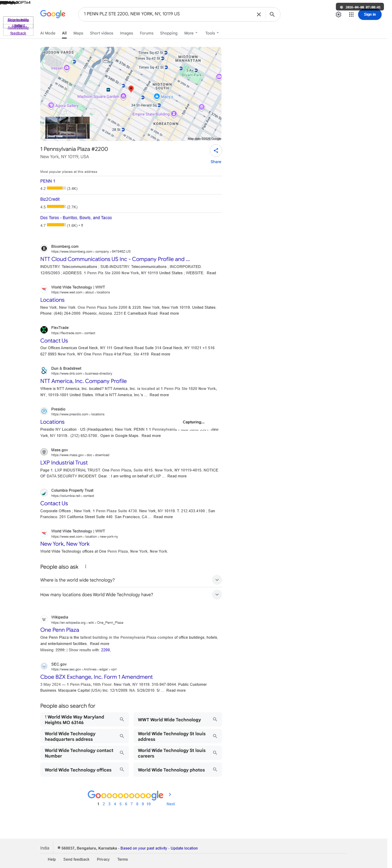Image resolution: width=392 pixels, height=868 pixels.
Task: Click the search magnifier icon in search box
Action: tap(272, 14)
